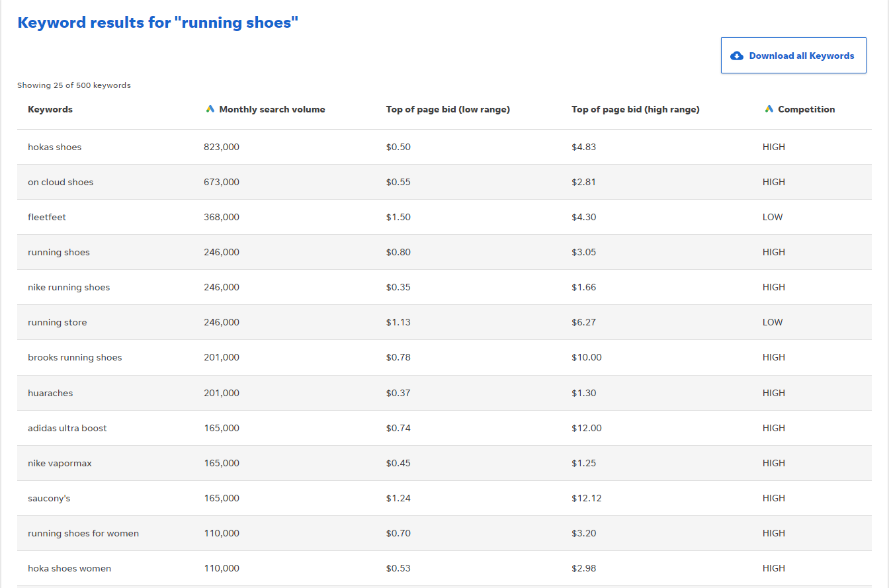Image resolution: width=889 pixels, height=588 pixels.
Task: Click the Competition column header text
Action: (x=806, y=109)
